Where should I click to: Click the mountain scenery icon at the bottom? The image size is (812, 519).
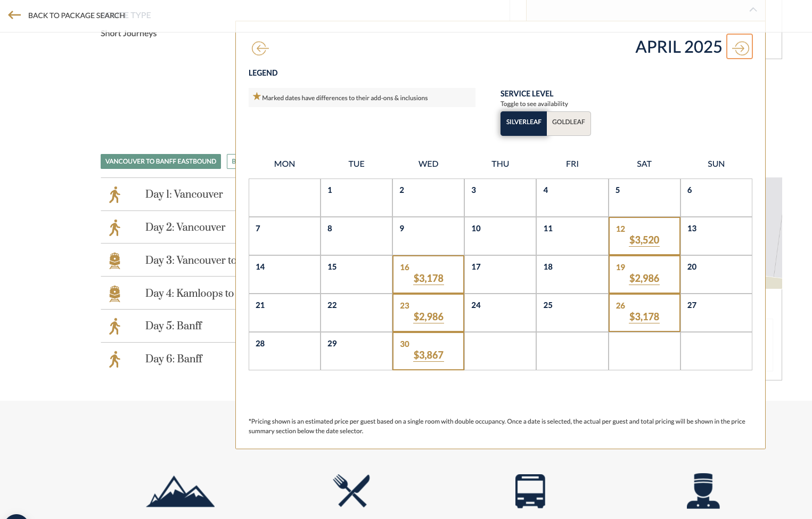tap(180, 491)
